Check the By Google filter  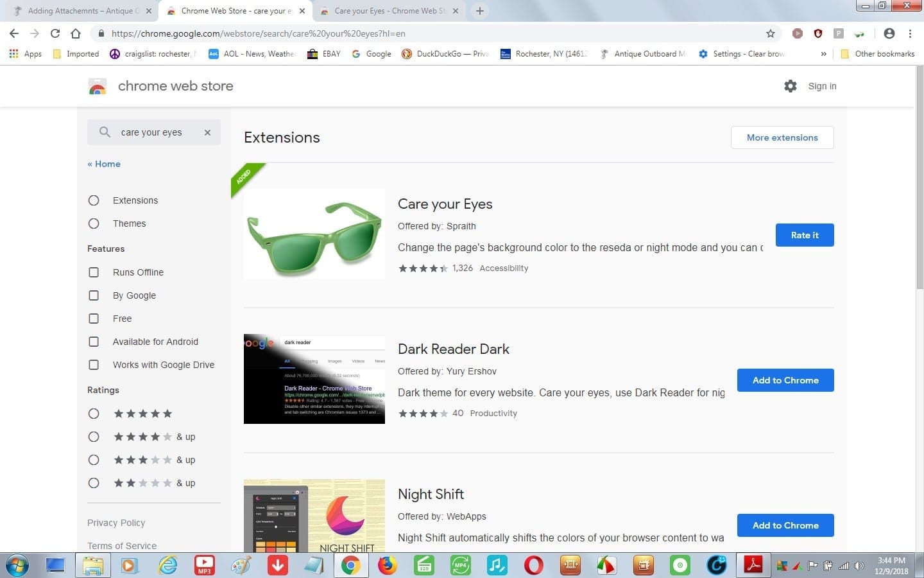94,295
